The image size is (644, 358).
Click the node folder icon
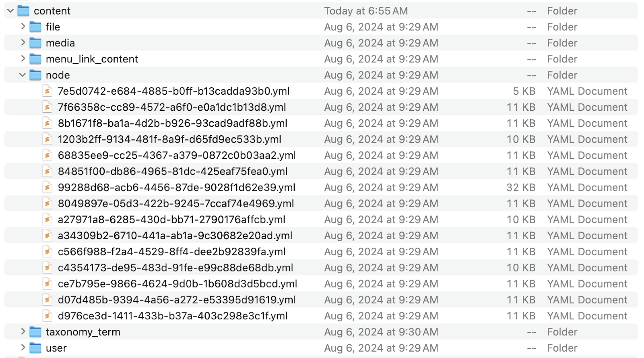click(35, 75)
